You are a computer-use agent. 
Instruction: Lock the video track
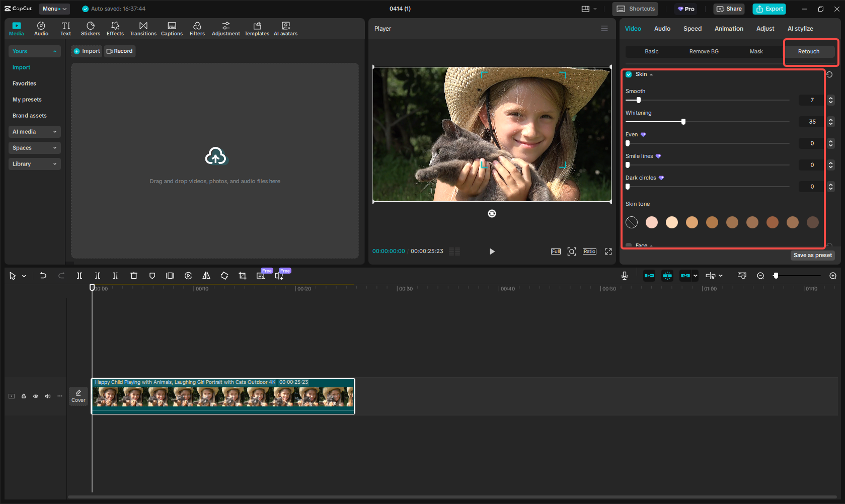[24, 396]
